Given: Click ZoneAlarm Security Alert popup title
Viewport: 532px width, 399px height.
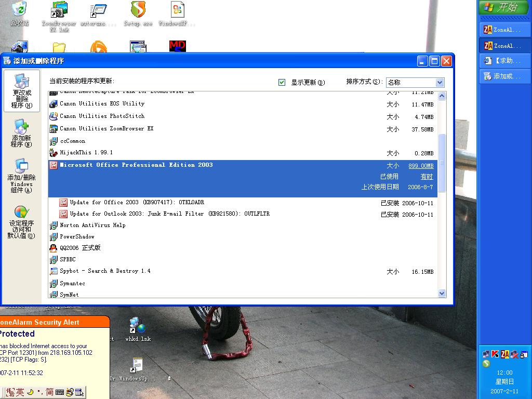Looking at the screenshot, I should pos(39,322).
